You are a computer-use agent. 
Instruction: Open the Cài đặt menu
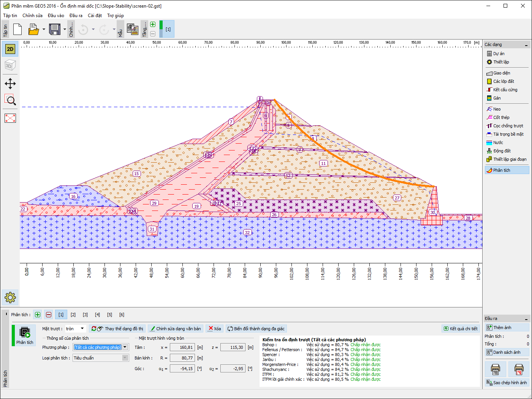(95, 16)
